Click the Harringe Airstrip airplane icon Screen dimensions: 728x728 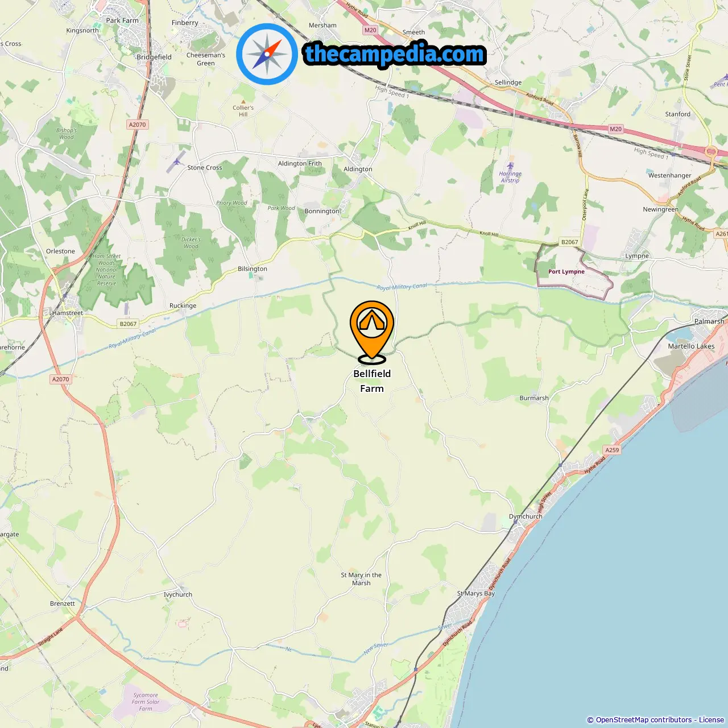(510, 167)
